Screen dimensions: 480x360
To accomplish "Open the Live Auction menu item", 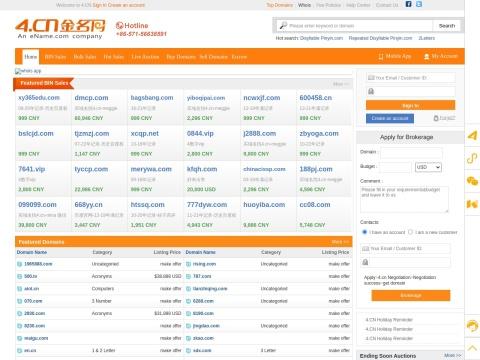I will point(145,57).
